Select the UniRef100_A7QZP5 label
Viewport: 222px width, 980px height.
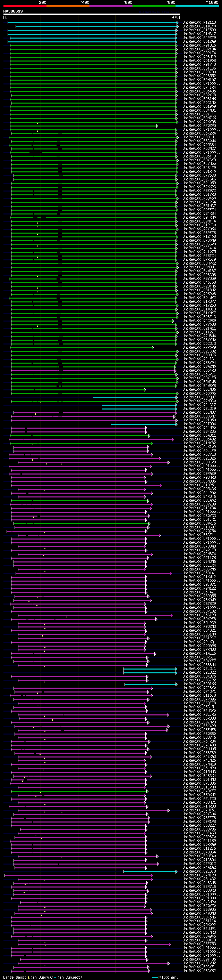(x=199, y=125)
